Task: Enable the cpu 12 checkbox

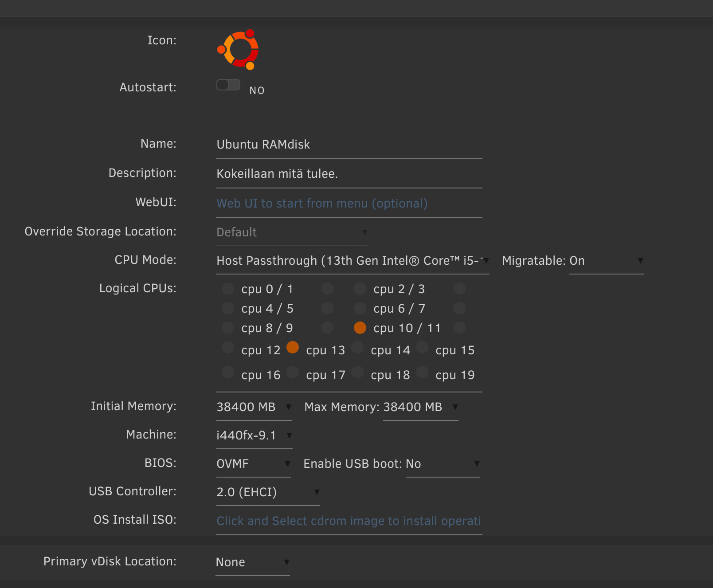Action: click(x=228, y=347)
